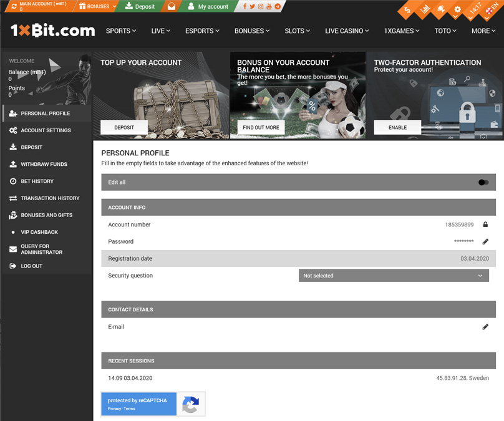Expand the SPORTS navigation menu
The height and width of the screenshot is (421, 504).
coord(121,31)
